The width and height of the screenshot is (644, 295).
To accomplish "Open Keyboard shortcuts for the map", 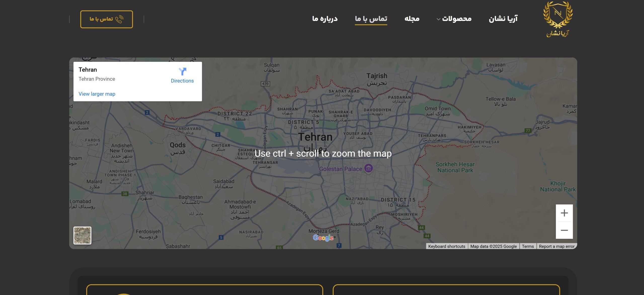I will click(447, 246).
